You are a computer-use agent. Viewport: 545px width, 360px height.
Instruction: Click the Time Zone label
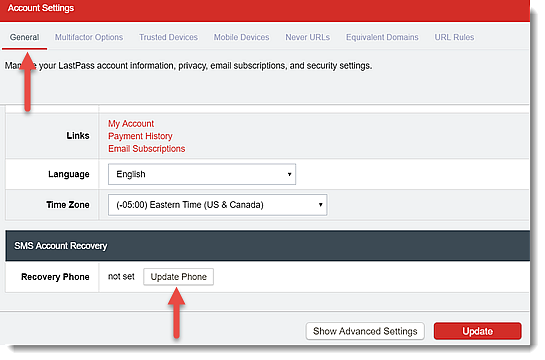pos(68,205)
